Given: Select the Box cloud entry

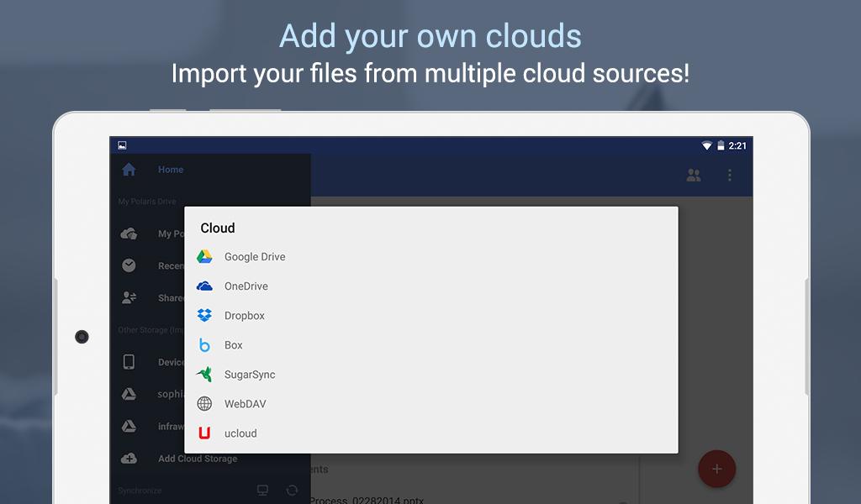Looking at the screenshot, I should click(431, 345).
